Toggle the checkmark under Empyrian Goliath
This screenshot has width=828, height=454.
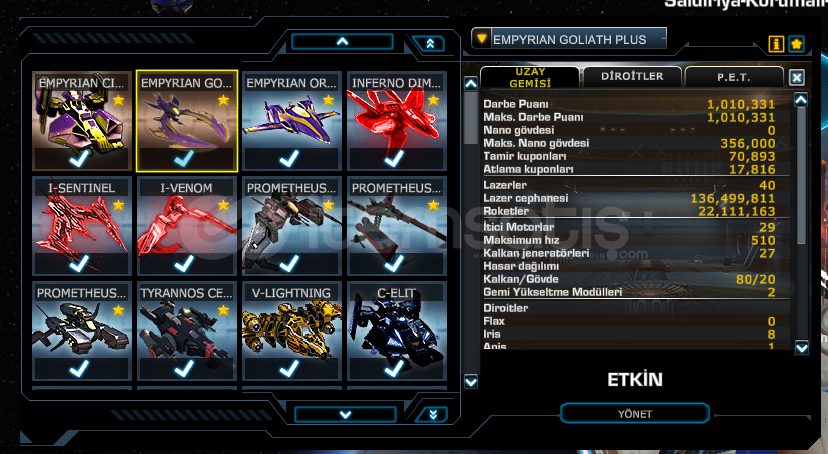[184, 158]
